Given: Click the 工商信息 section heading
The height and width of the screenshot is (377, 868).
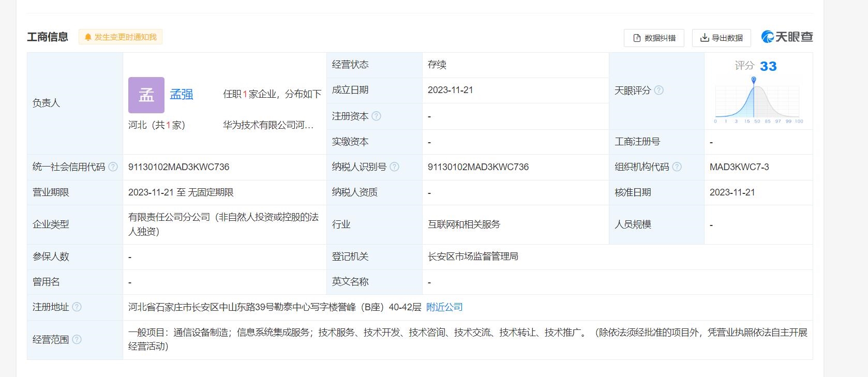Looking at the screenshot, I should tap(48, 37).
